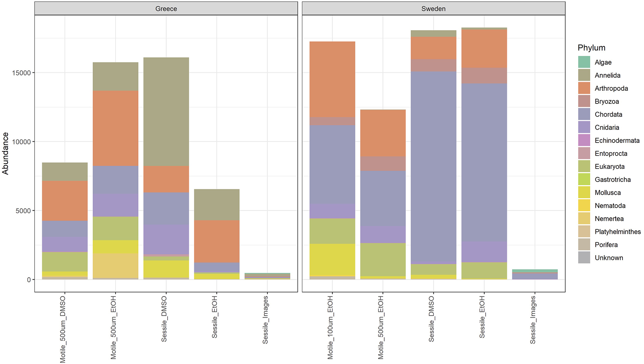Select the Arthropoda legend color box

pyautogui.click(x=584, y=88)
